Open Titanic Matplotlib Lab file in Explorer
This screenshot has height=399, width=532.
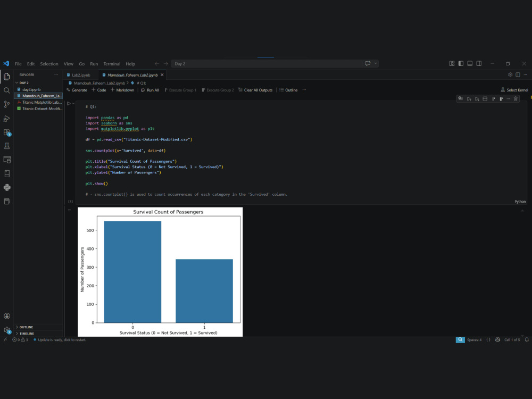click(38, 102)
